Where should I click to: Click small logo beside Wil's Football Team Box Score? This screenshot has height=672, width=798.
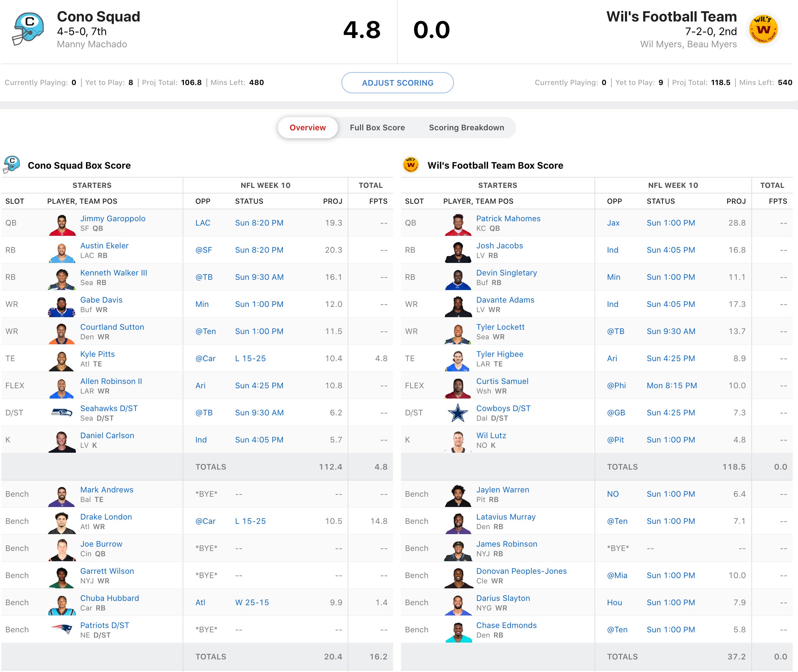coord(411,165)
